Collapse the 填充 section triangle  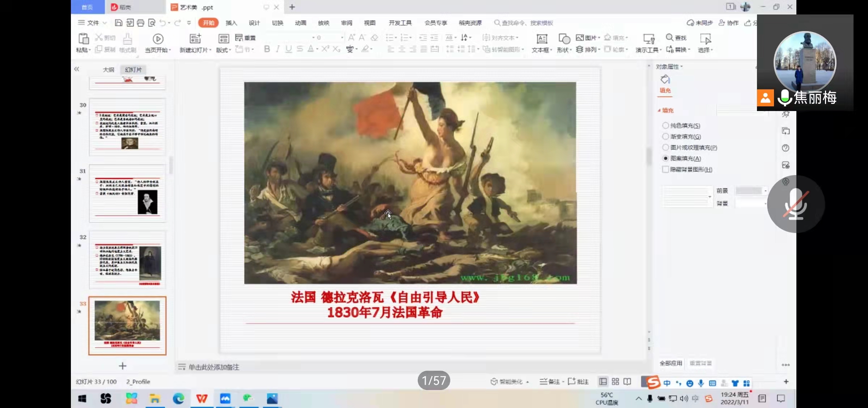click(659, 110)
